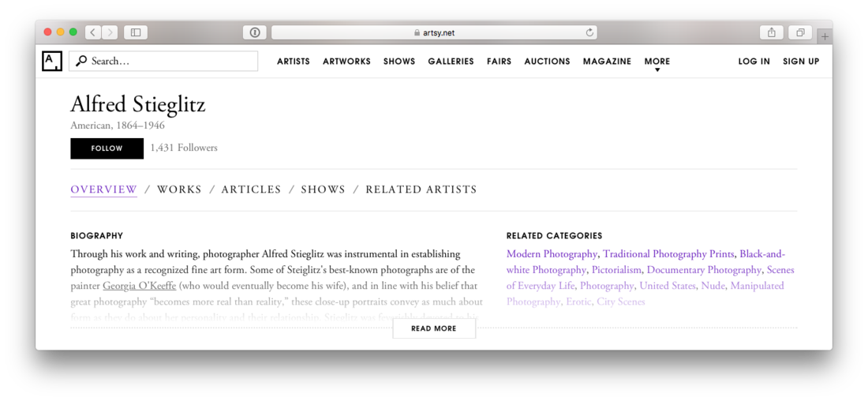The width and height of the screenshot is (868, 401).
Task: Show all tabs overview icon
Action: [x=800, y=32]
